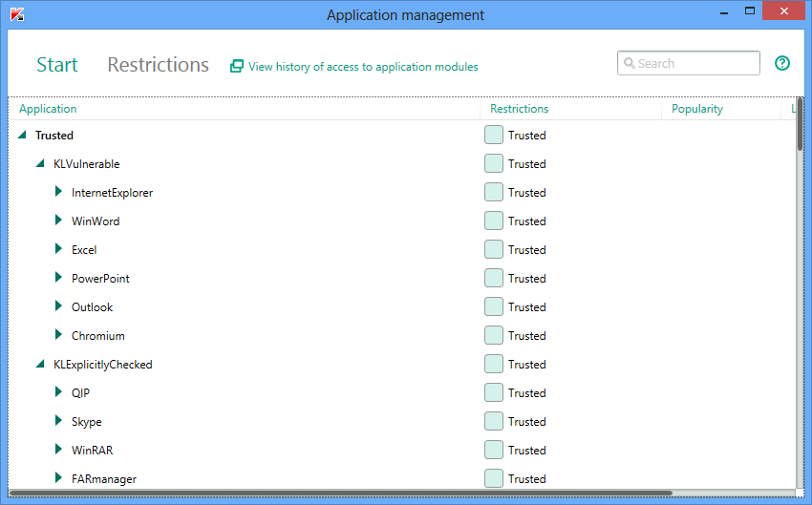
Task: Toggle restriction box for QIP
Action: pyautogui.click(x=494, y=392)
